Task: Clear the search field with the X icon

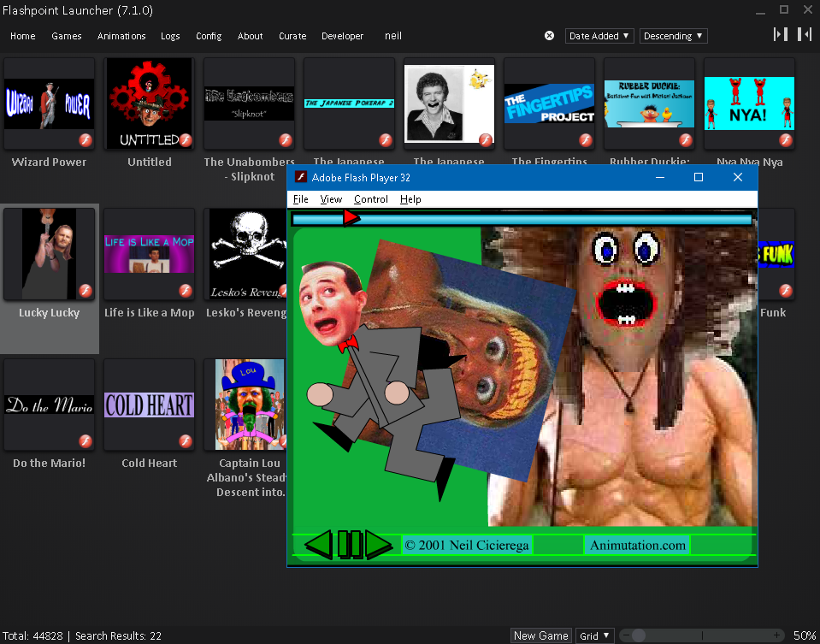Action: point(549,36)
